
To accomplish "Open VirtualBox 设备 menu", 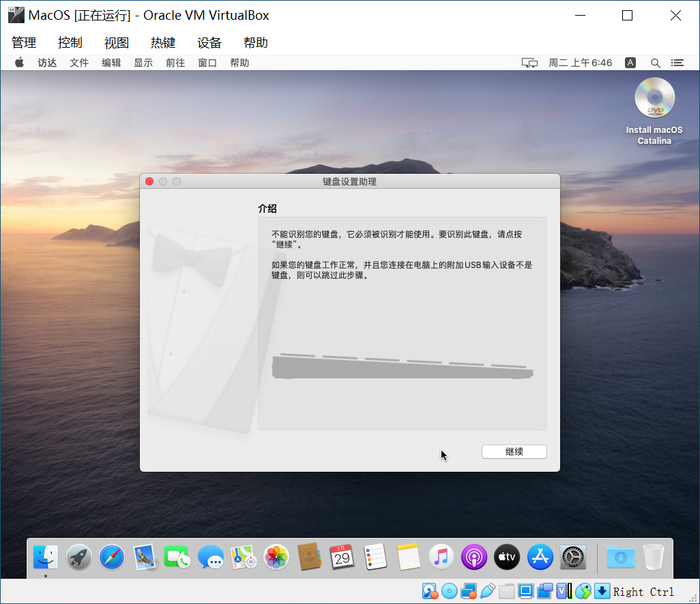I will point(209,43).
